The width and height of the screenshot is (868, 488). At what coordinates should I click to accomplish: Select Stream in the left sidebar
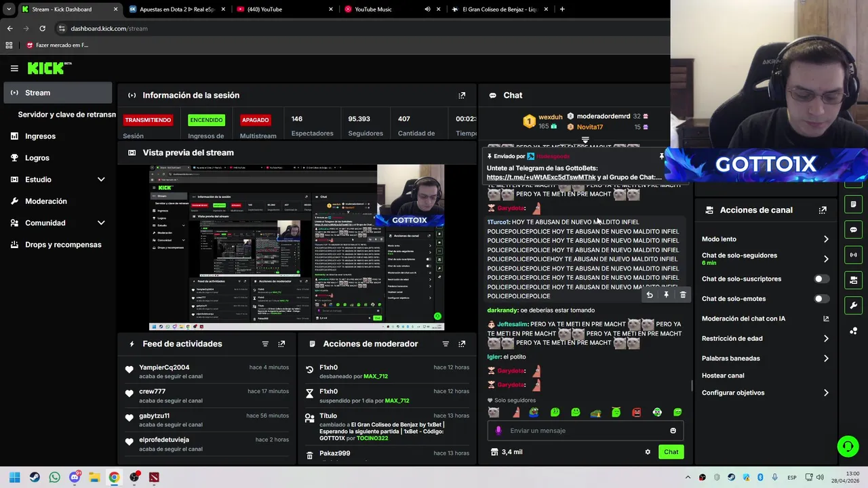pyautogui.click(x=58, y=93)
